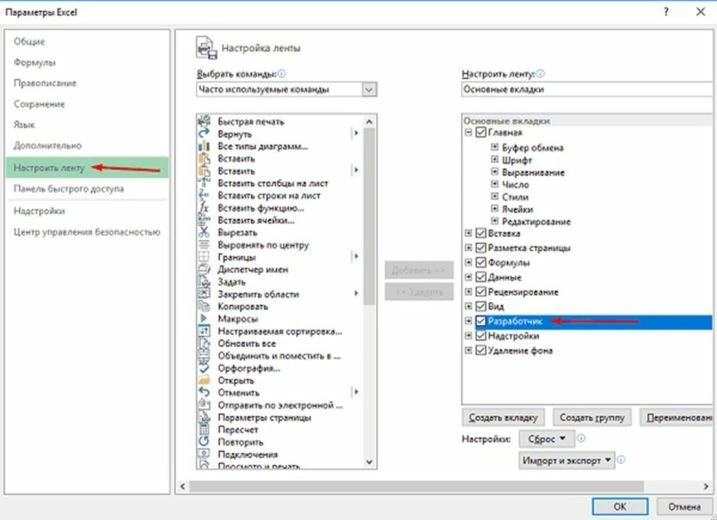717x520 pixels.
Task: Select the Вернуть redo icon
Action: click(x=204, y=134)
